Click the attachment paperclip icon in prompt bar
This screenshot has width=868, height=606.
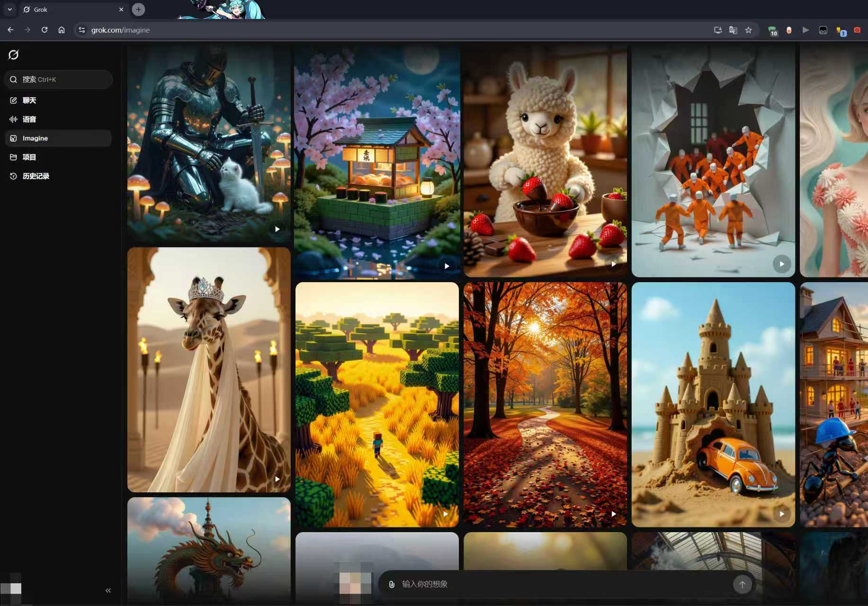[392, 584]
